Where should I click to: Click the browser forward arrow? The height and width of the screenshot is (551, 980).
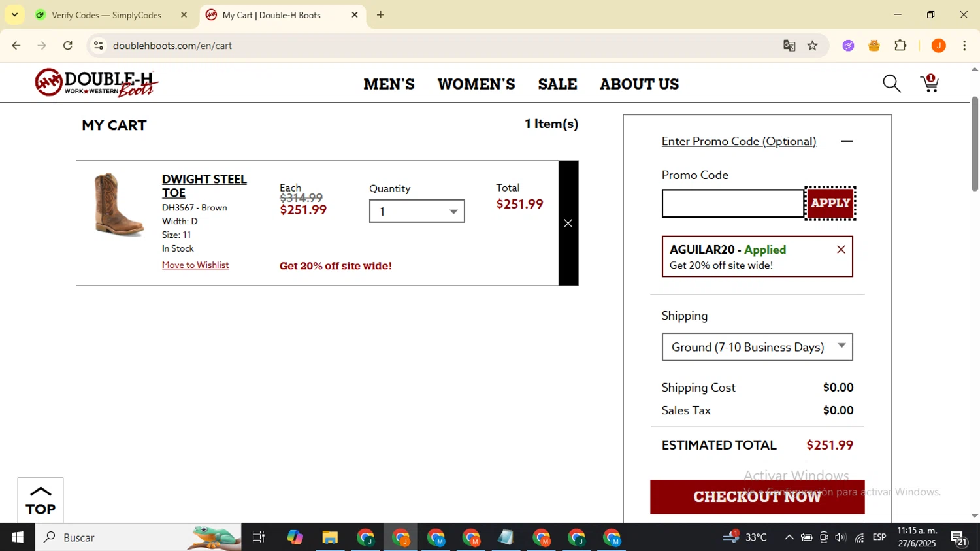[42, 46]
